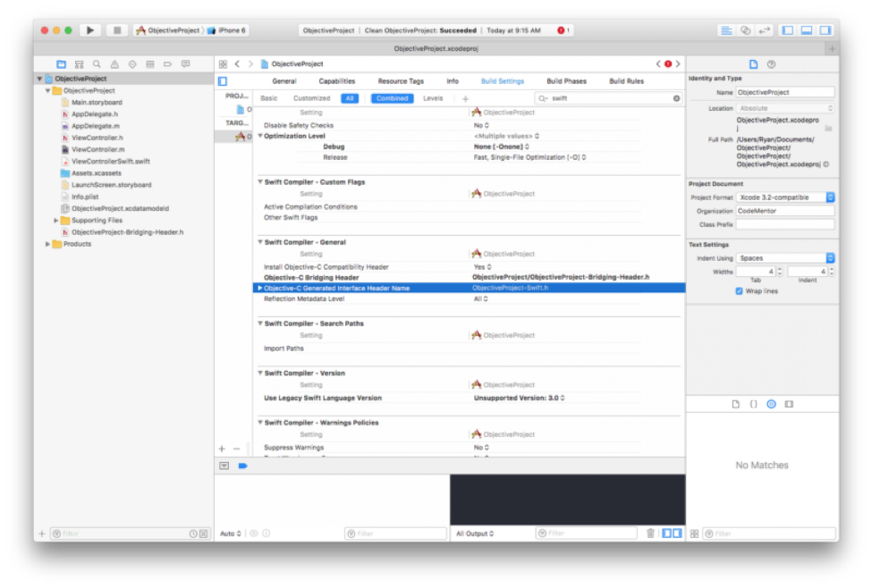
Task: Show Customized build settings
Action: click(x=311, y=98)
